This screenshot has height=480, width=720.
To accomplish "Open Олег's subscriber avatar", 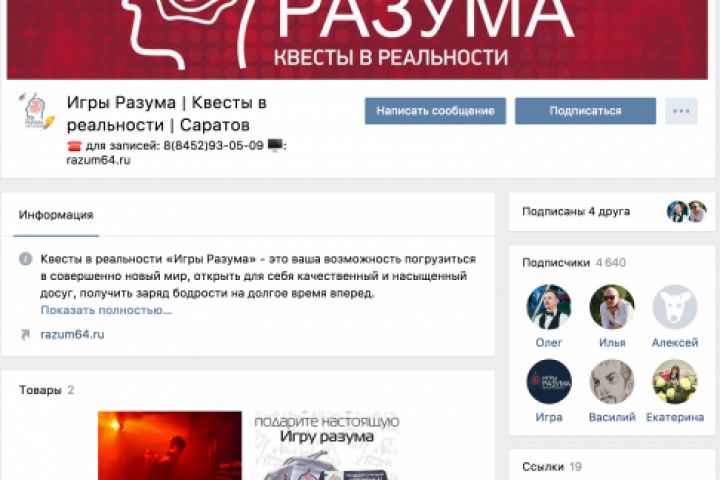I will tap(549, 307).
